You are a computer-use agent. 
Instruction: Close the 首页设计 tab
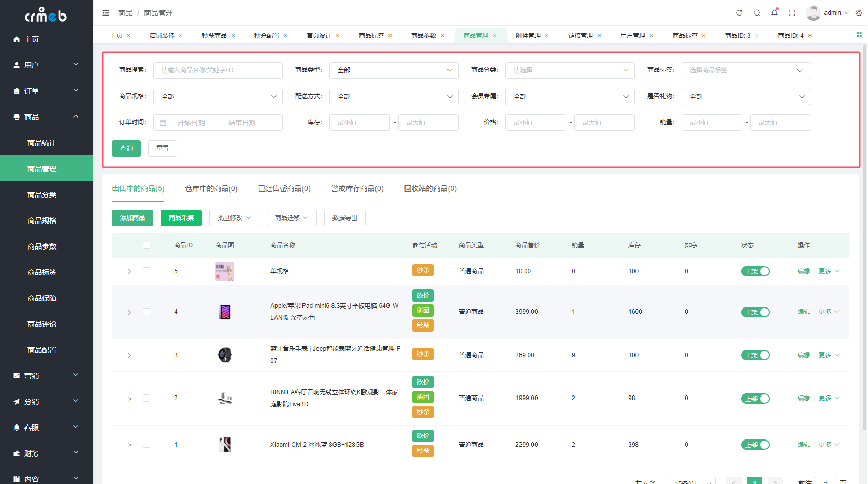pyautogui.click(x=338, y=36)
